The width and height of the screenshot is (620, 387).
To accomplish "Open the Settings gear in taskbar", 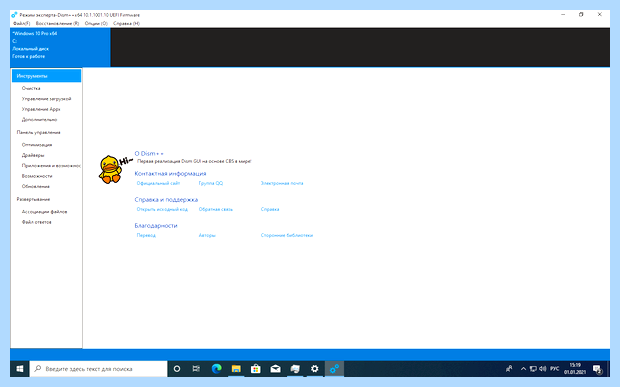I will click(314, 369).
